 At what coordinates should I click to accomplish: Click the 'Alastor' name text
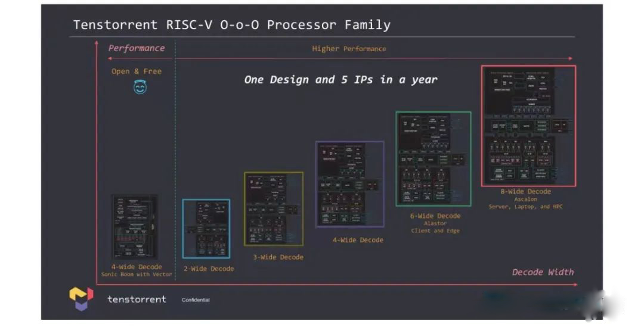coord(435,223)
